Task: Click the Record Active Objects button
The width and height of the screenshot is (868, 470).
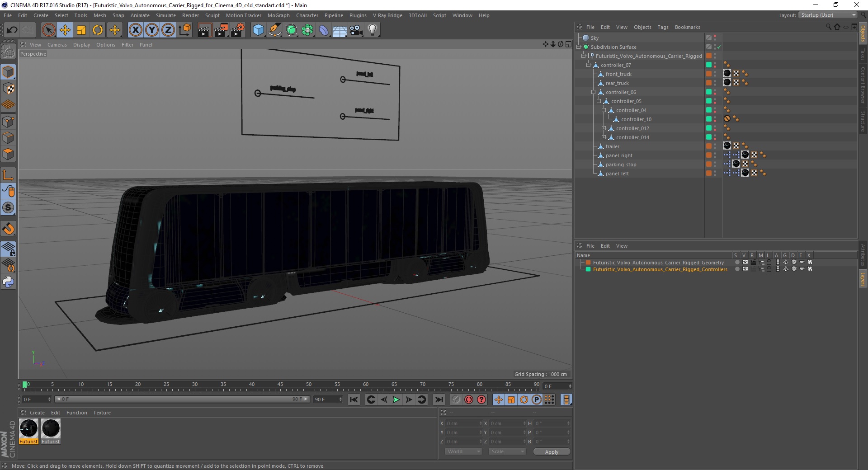Action: pyautogui.click(x=456, y=399)
